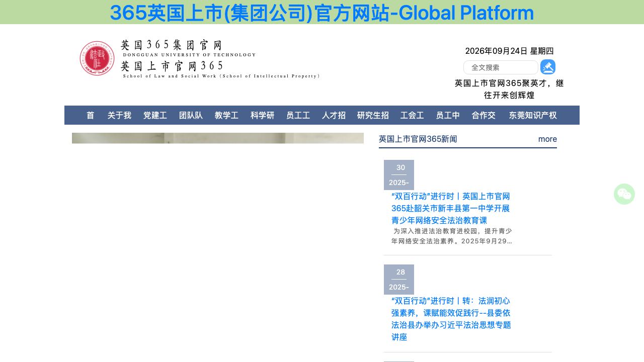Screen dimensions: 644x362
Task: Click the red university seal logo
Action: 97,58
